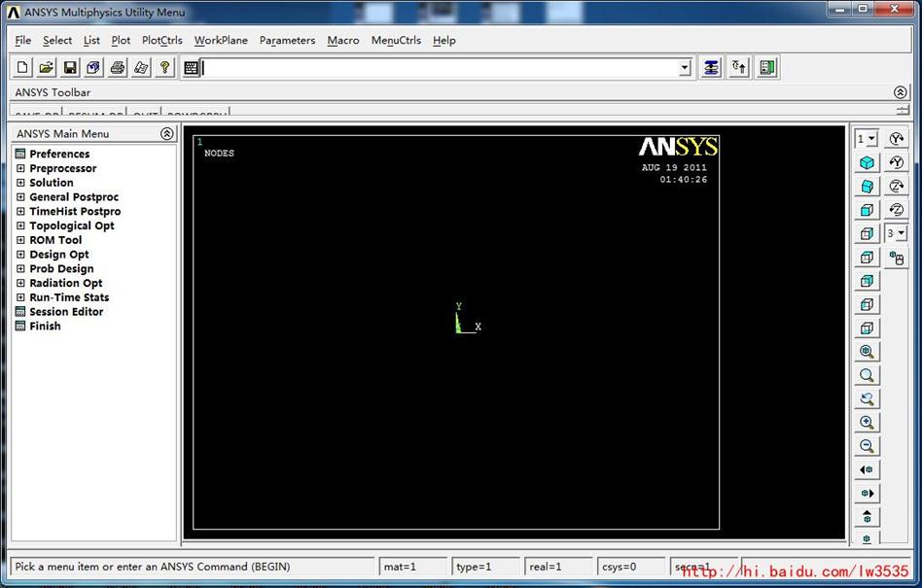Click the Back Up zoom arrow icon
The width and height of the screenshot is (922, 588).
(x=867, y=398)
